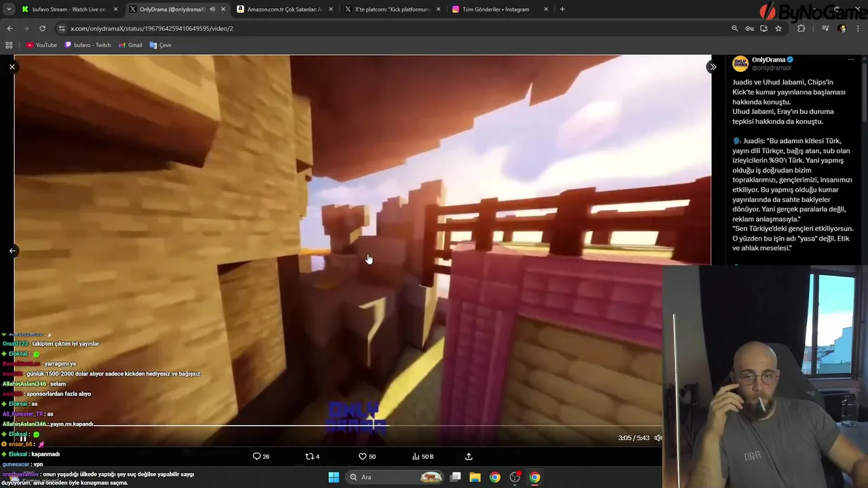
Task: Open replies showing 26 comments
Action: point(261,456)
